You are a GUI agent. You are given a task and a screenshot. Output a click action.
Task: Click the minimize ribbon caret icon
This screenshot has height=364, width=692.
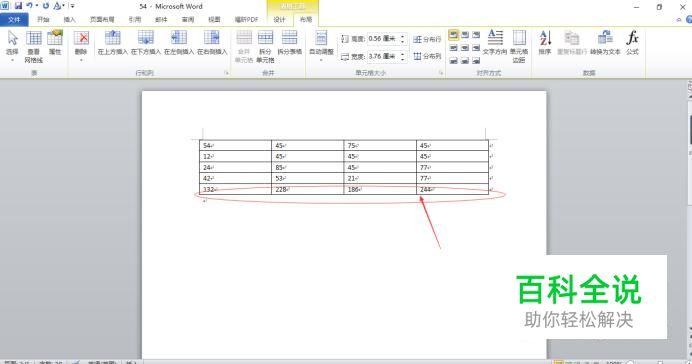(x=679, y=19)
